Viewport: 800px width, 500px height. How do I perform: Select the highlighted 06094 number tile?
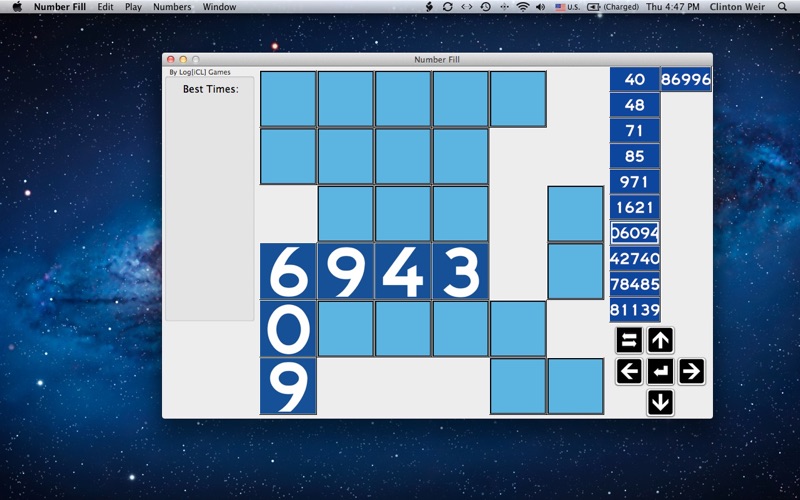click(635, 233)
